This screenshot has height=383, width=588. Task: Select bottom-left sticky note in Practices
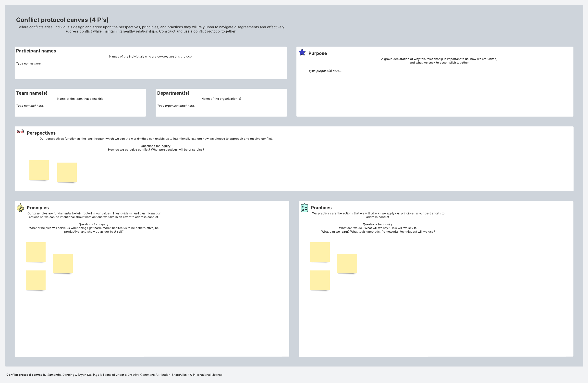click(320, 280)
